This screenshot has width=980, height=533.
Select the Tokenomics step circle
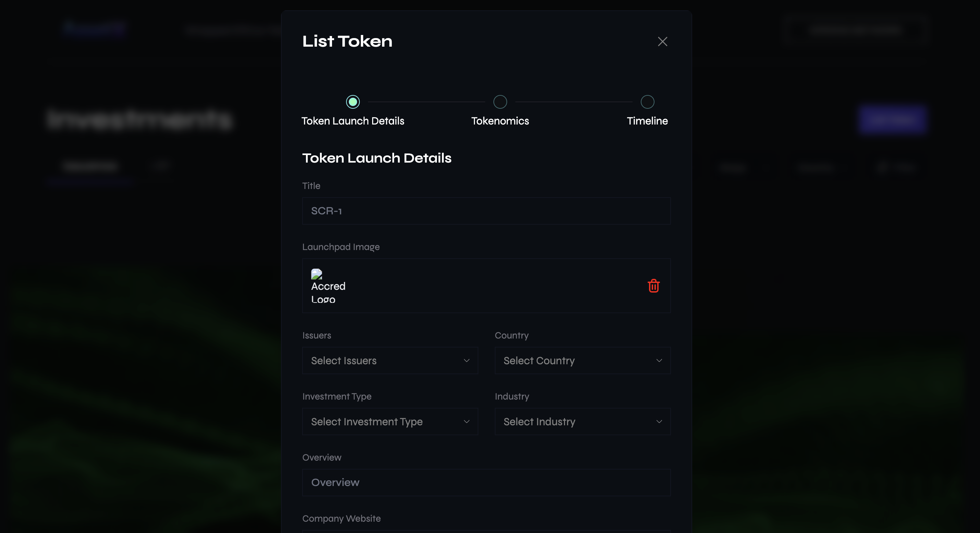point(500,102)
